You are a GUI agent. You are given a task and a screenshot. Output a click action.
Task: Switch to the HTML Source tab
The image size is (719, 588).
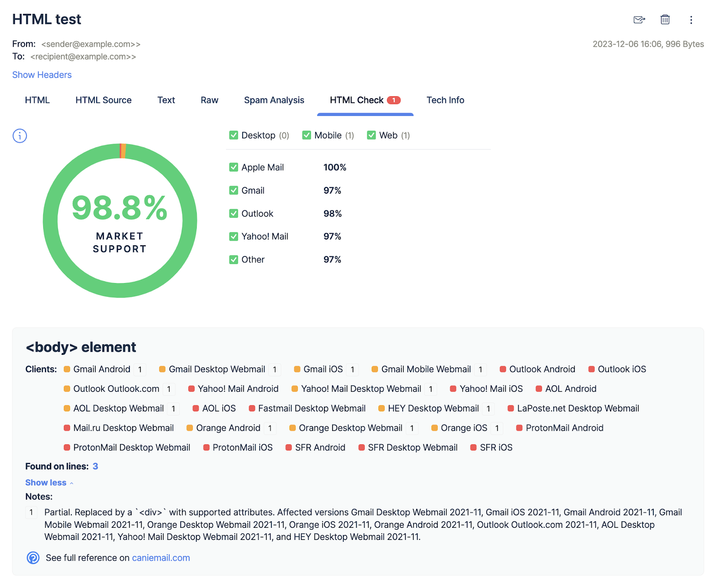(x=103, y=100)
